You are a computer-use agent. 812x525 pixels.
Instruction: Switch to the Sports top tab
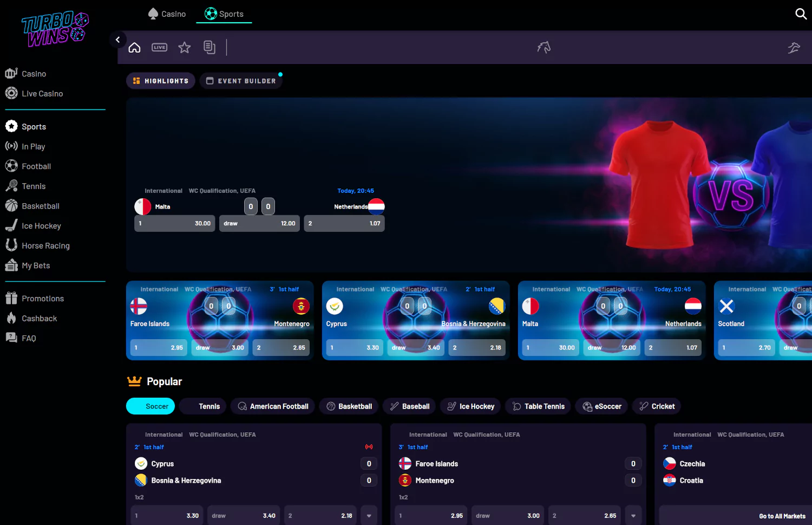(224, 14)
